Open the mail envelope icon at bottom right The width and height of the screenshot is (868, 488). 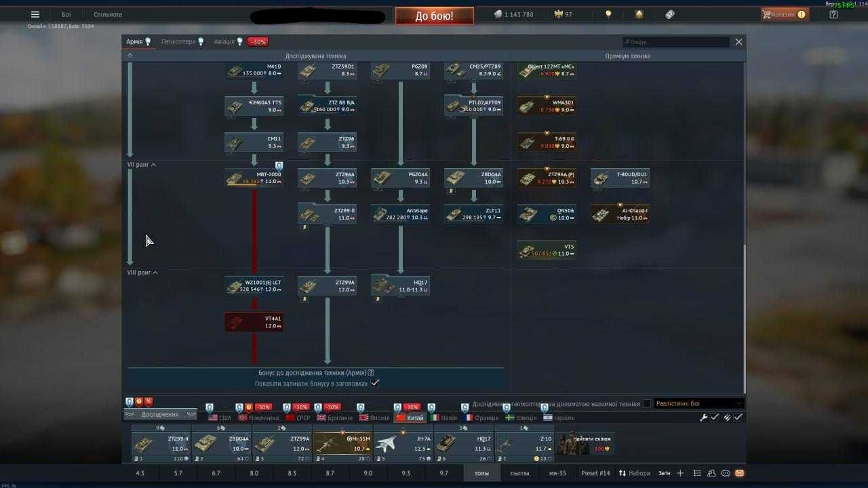click(x=739, y=473)
